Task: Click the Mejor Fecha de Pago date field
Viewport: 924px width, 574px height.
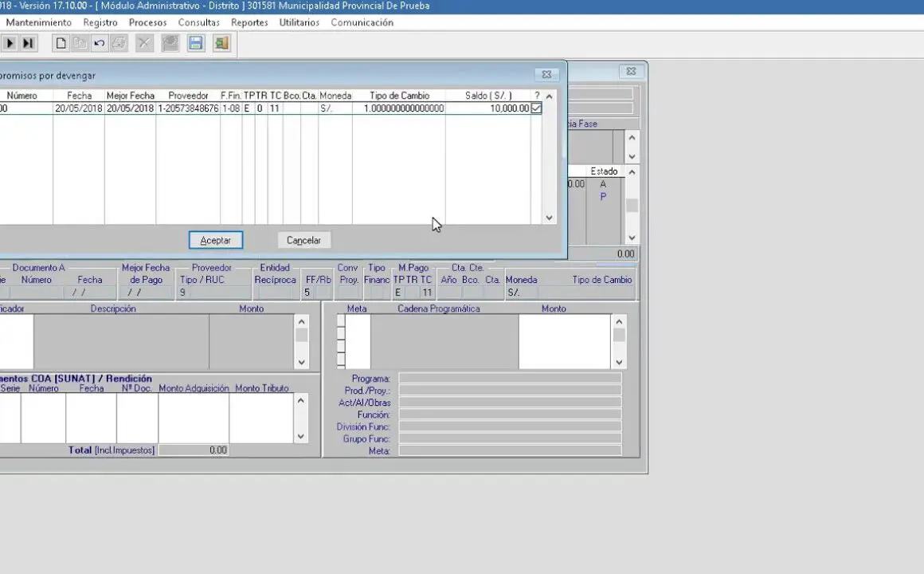Action: point(146,293)
